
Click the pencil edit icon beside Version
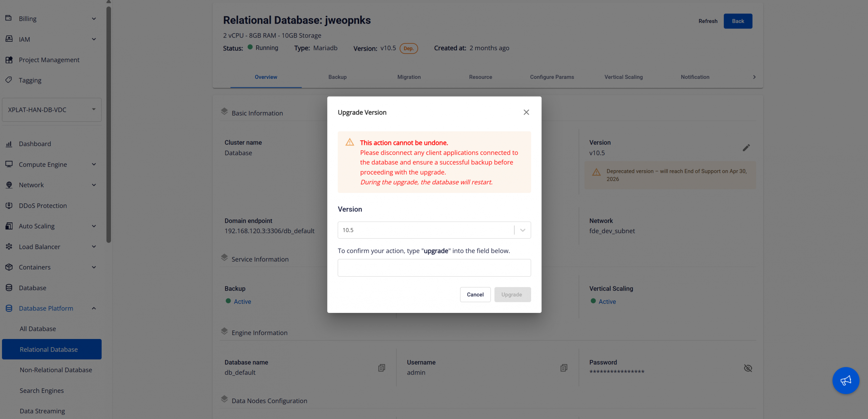point(746,148)
